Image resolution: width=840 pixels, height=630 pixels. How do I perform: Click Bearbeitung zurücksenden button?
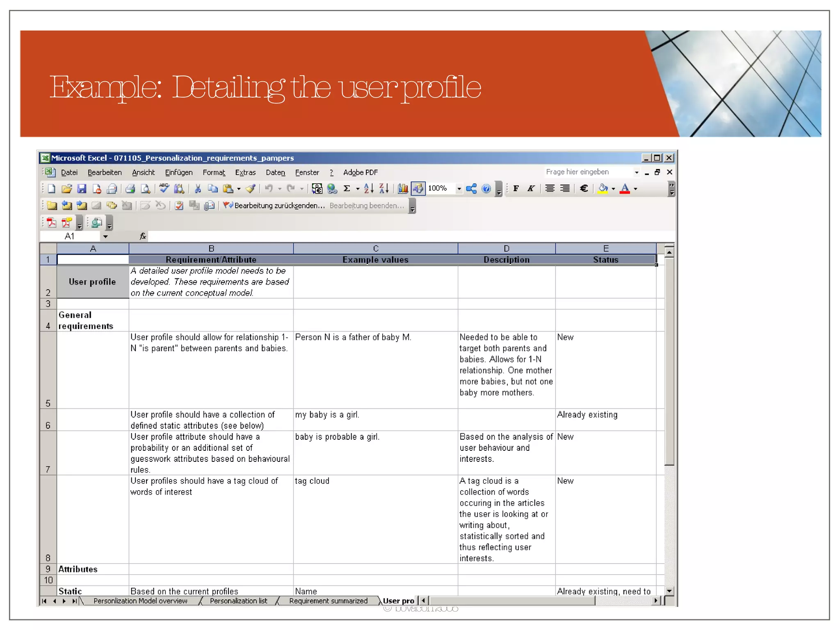pyautogui.click(x=274, y=205)
